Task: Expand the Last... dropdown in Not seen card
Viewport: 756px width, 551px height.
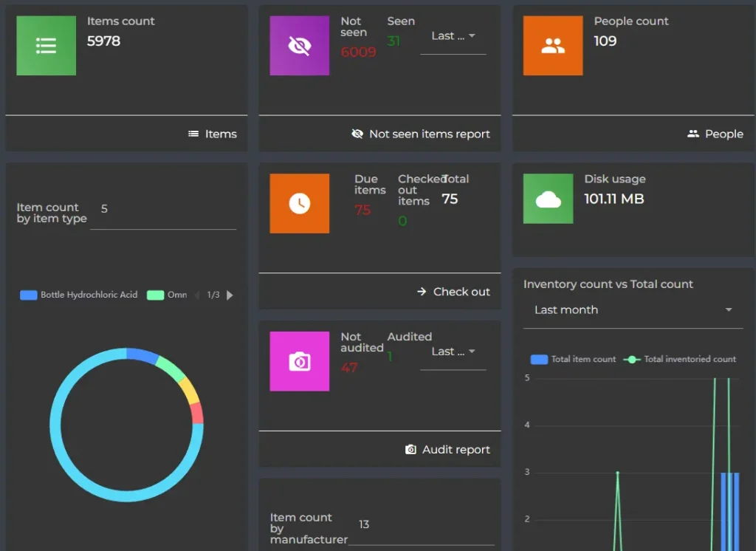Action: click(453, 36)
